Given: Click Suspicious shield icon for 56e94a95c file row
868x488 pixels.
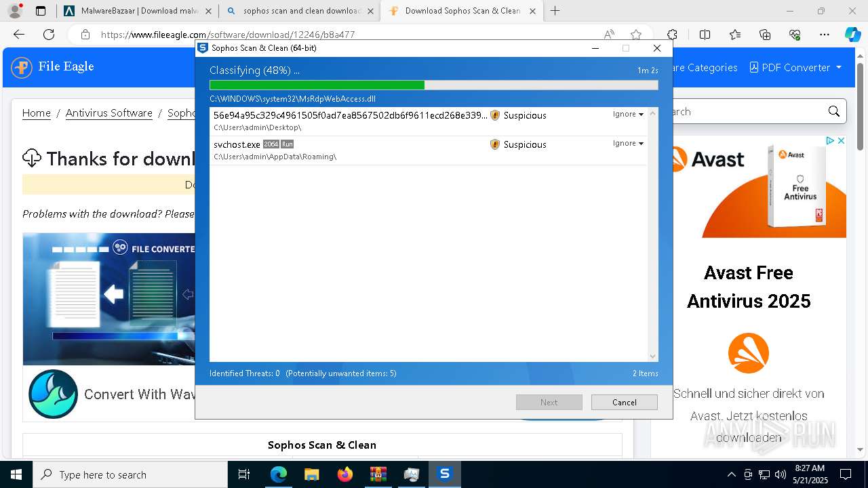Looking at the screenshot, I should coord(495,115).
